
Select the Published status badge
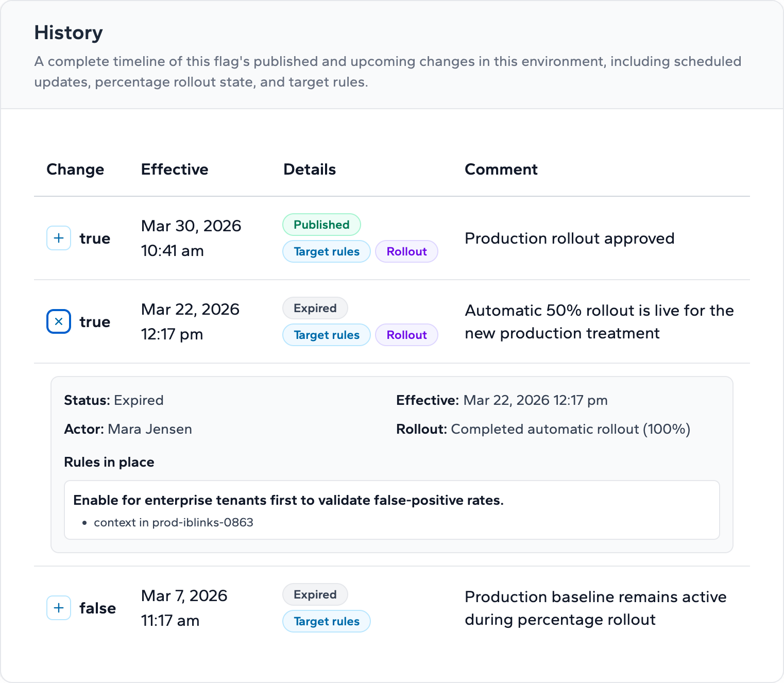tap(321, 225)
